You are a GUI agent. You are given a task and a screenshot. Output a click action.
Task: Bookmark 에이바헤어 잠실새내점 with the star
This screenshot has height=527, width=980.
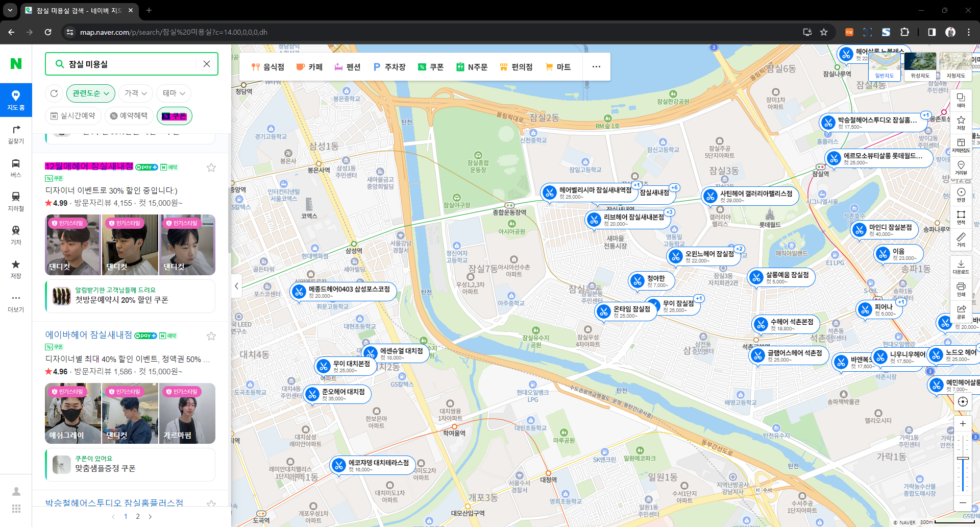211,336
